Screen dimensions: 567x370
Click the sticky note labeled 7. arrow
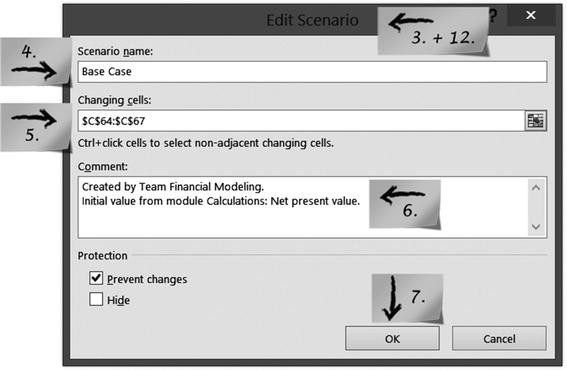[x=407, y=298]
